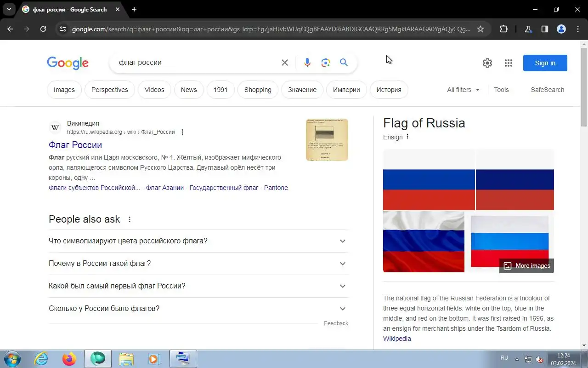Open the Pantone sublink
The height and width of the screenshot is (368, 588).
pos(276,188)
